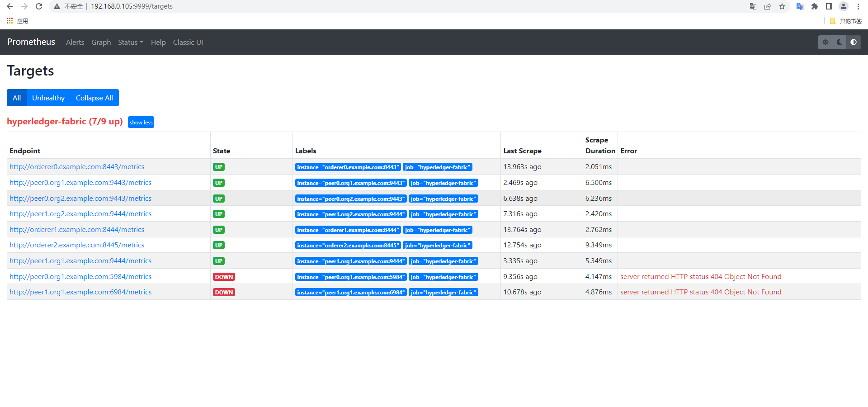Open orderer0.example.com:8443 metrics endpoint
The width and height of the screenshot is (868, 407).
(x=77, y=167)
